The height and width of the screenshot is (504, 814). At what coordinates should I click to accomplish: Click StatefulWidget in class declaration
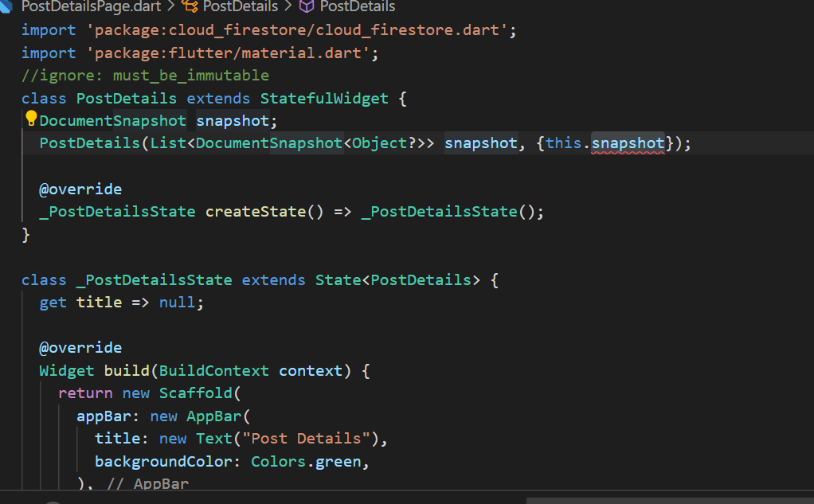pyautogui.click(x=324, y=99)
